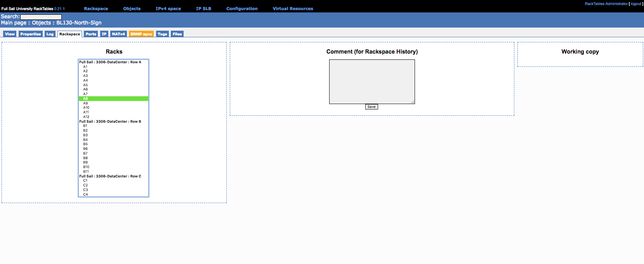The image size is (644, 264).
Task: Select rack A8 in the Racks list
Action: click(85, 99)
